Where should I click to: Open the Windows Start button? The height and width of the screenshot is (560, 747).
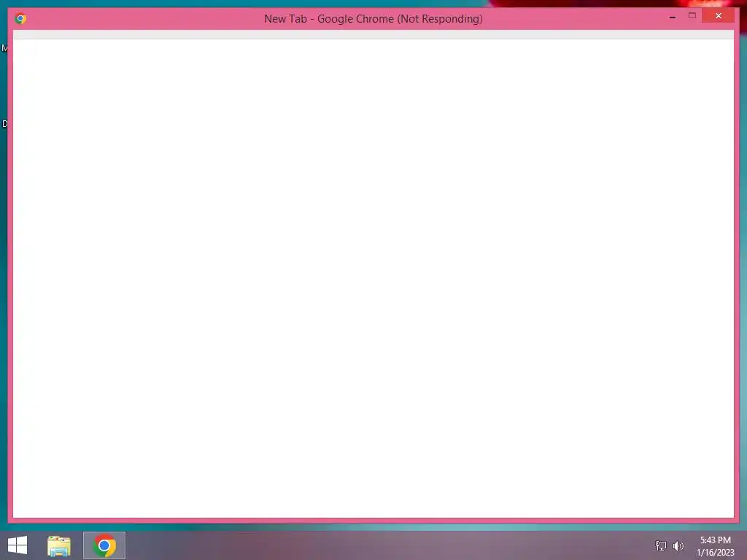coord(18,545)
